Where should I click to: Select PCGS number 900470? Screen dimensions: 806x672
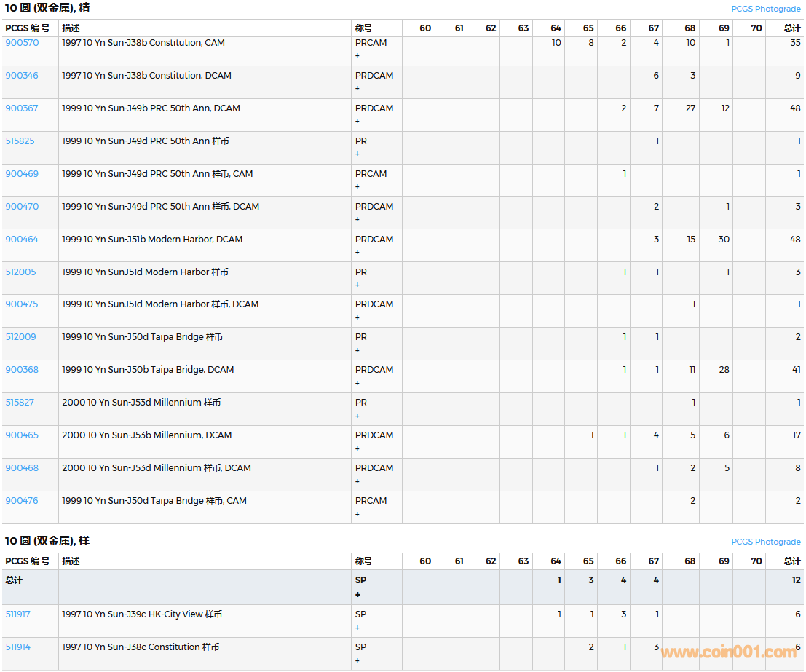coord(22,207)
